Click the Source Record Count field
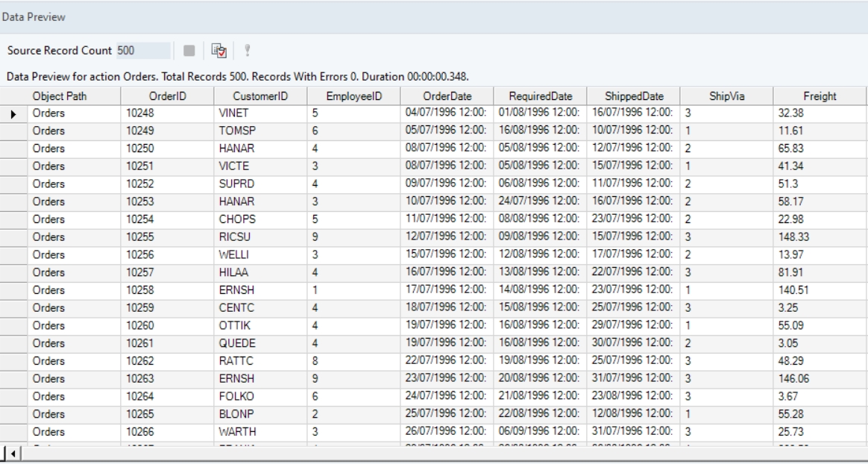The image size is (868, 464). click(x=142, y=51)
